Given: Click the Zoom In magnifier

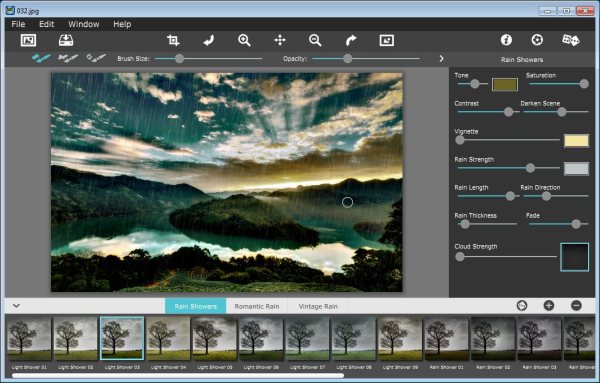Looking at the screenshot, I should (244, 40).
